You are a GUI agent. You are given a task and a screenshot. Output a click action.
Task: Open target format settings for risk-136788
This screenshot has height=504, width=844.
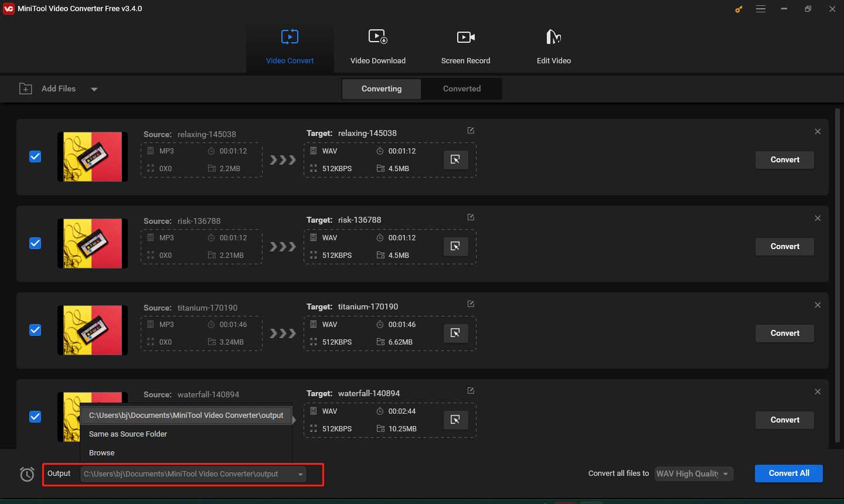[x=455, y=246]
